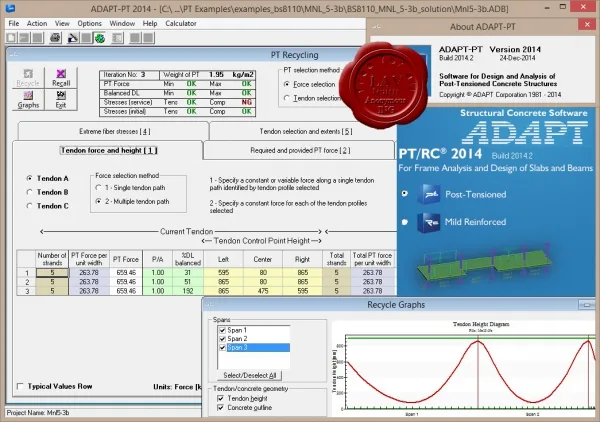This screenshot has height=422, width=600.
Task: Toggle the Span 1 checkbox
Action: point(222,330)
